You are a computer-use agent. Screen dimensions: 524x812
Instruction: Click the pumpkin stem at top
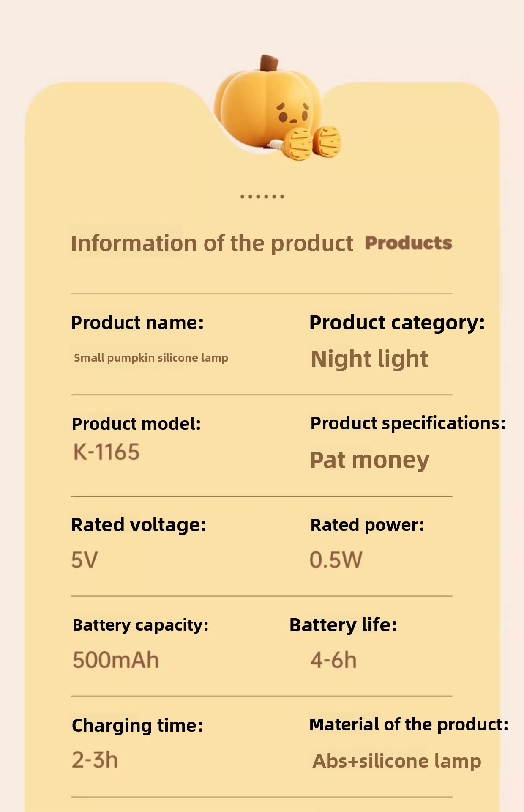pos(269,63)
